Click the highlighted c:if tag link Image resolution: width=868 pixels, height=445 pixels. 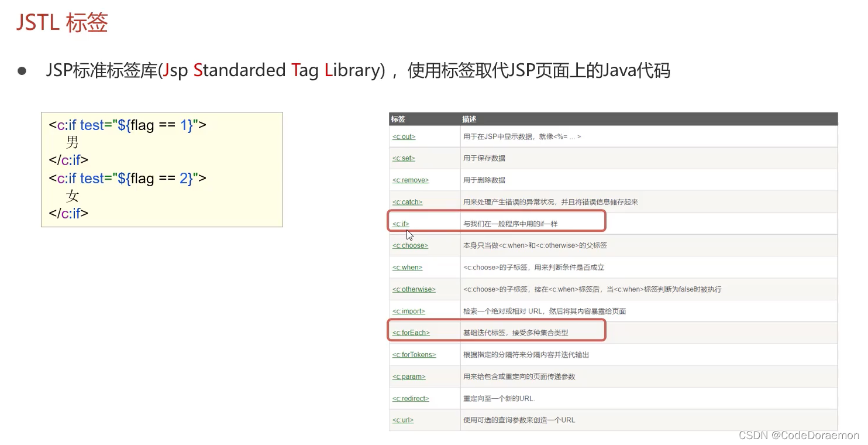click(x=400, y=224)
